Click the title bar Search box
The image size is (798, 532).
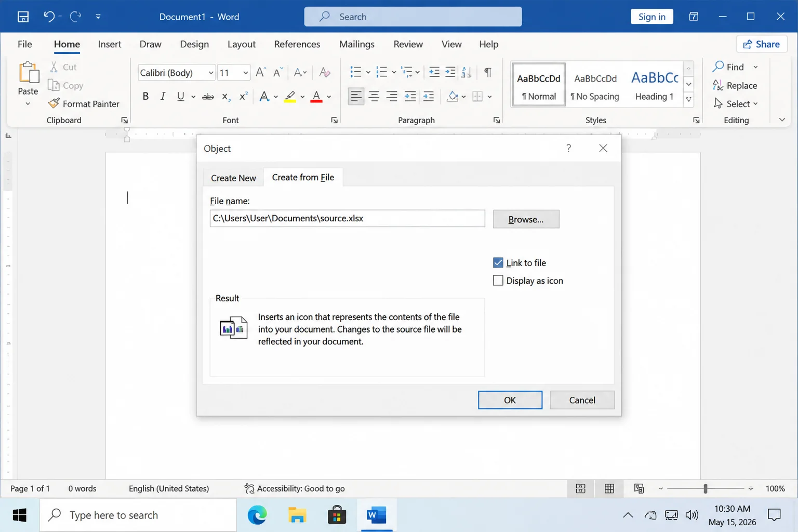(x=413, y=17)
